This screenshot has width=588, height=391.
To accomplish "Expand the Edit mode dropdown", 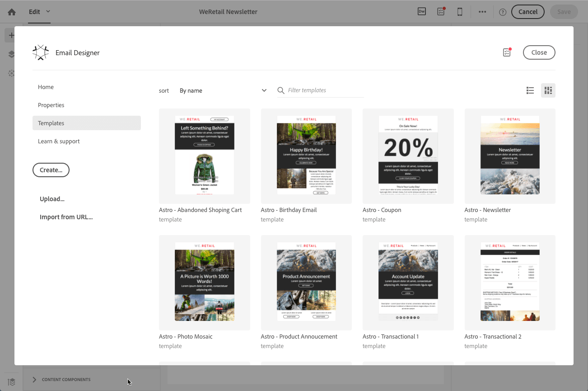I will click(x=39, y=12).
